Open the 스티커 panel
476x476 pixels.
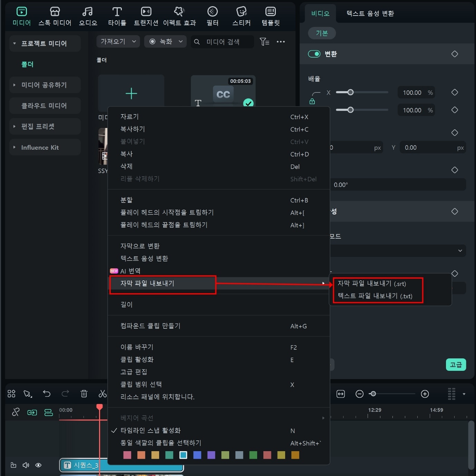tap(241, 17)
